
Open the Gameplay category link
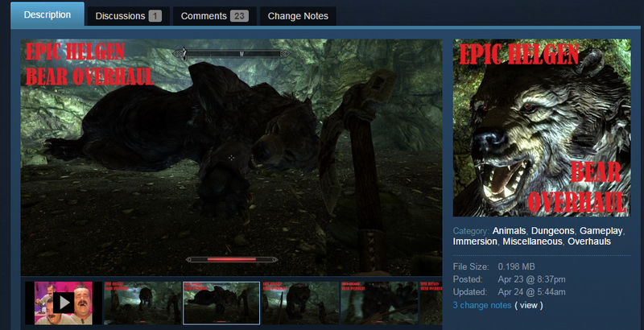pyautogui.click(x=601, y=231)
